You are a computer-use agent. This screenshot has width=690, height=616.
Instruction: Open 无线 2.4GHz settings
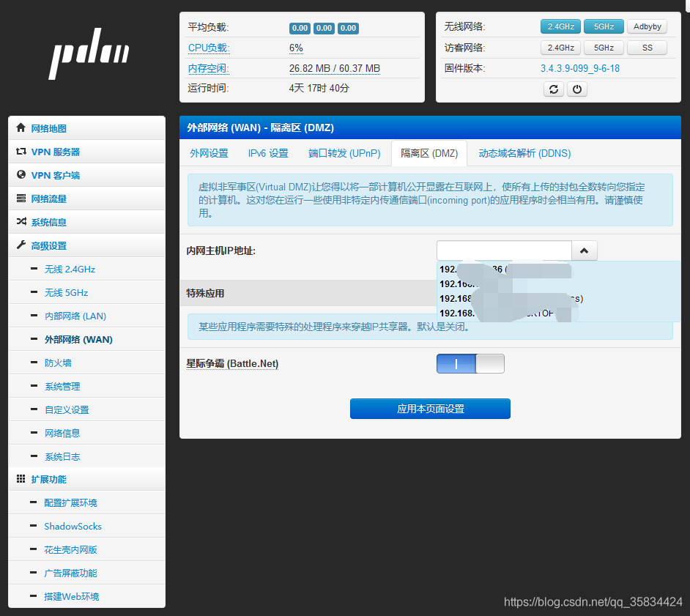pyautogui.click(x=86, y=269)
